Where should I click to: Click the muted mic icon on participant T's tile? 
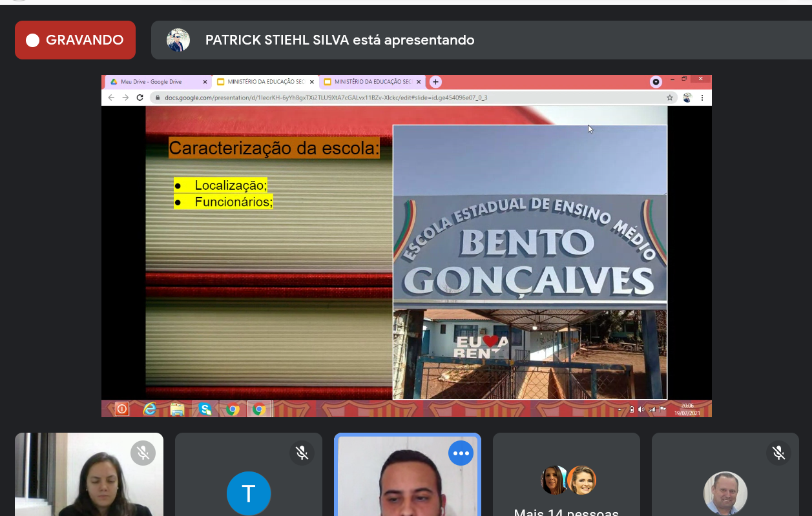click(x=302, y=453)
